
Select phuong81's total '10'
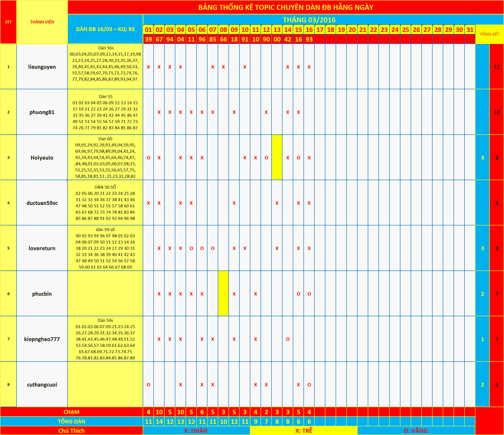tap(497, 112)
